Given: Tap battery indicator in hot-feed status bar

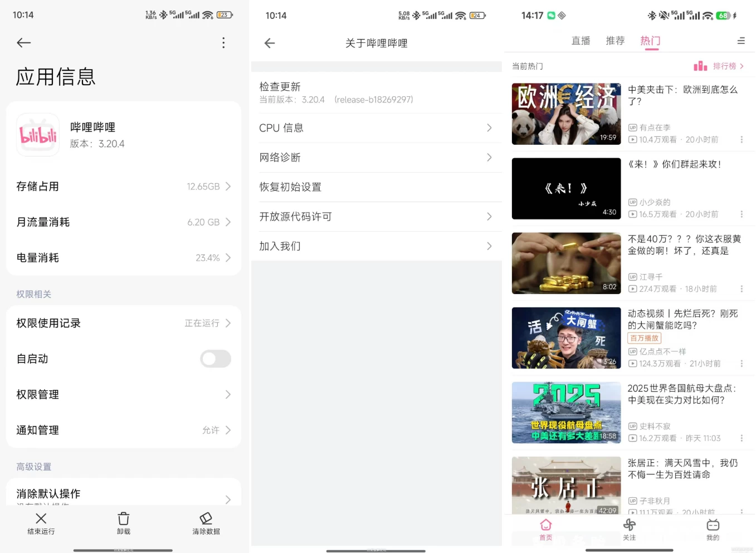Looking at the screenshot, I should [723, 16].
